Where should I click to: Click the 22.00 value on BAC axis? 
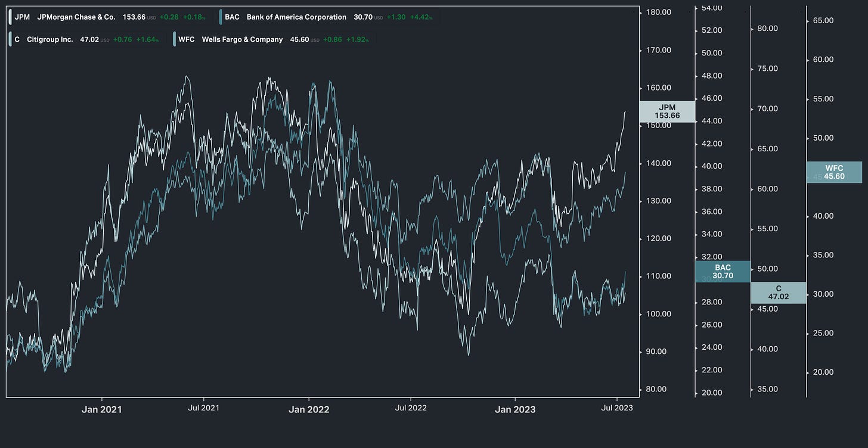coord(712,370)
